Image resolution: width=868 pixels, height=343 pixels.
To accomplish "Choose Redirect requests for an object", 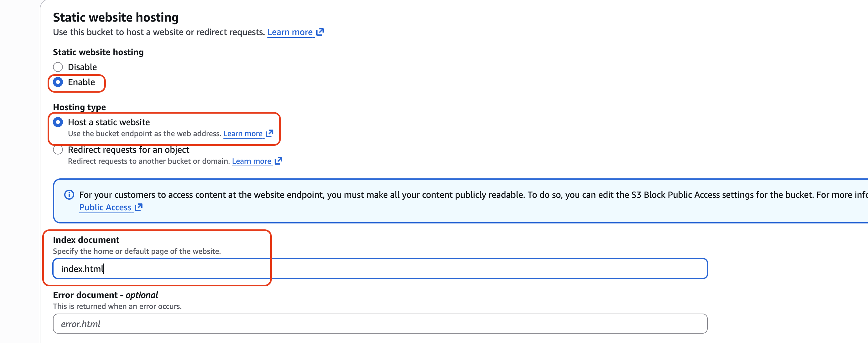I will click(x=58, y=150).
